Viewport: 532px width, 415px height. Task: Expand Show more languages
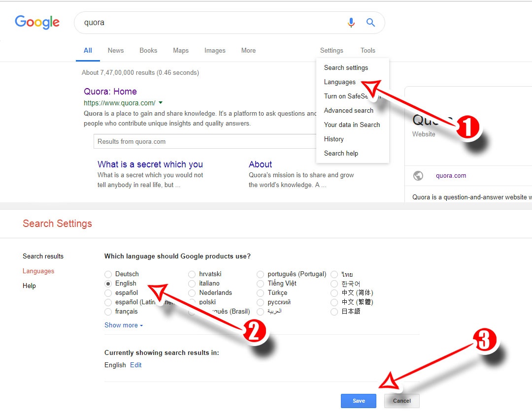pyautogui.click(x=124, y=325)
